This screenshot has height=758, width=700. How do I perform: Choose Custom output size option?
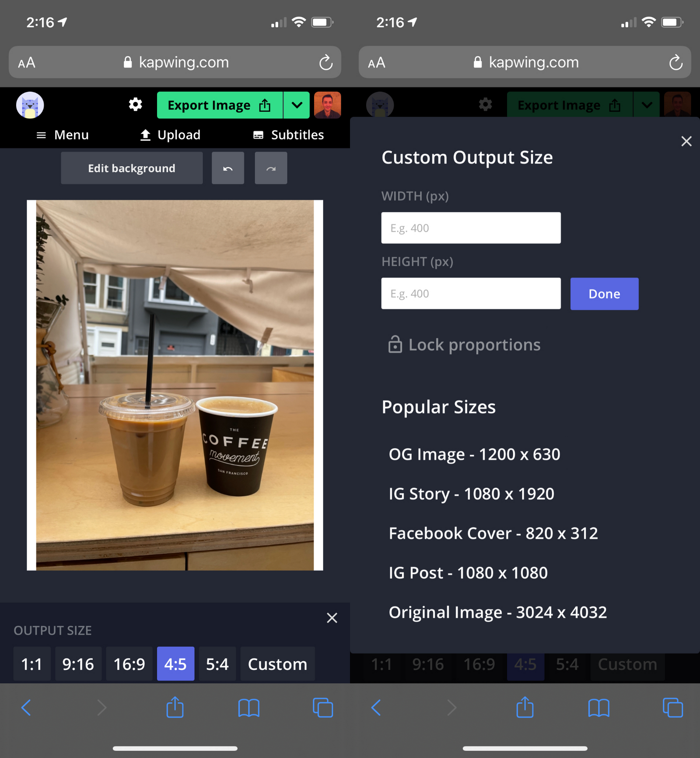pos(277,663)
